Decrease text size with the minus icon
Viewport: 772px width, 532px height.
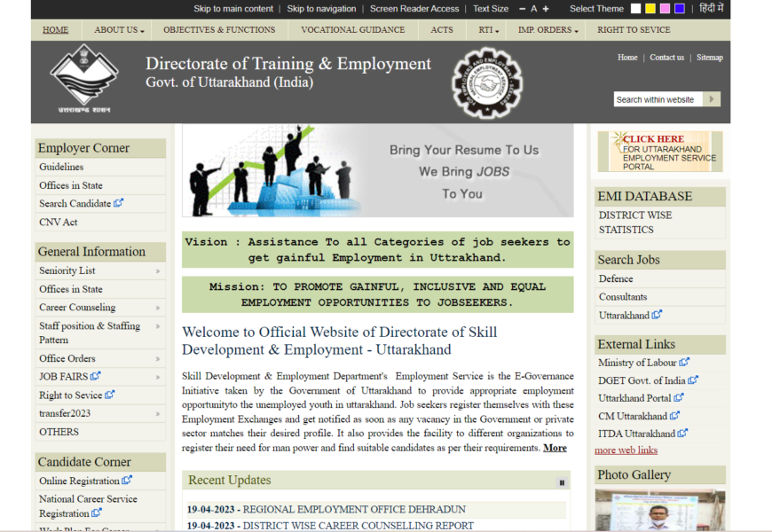click(521, 9)
